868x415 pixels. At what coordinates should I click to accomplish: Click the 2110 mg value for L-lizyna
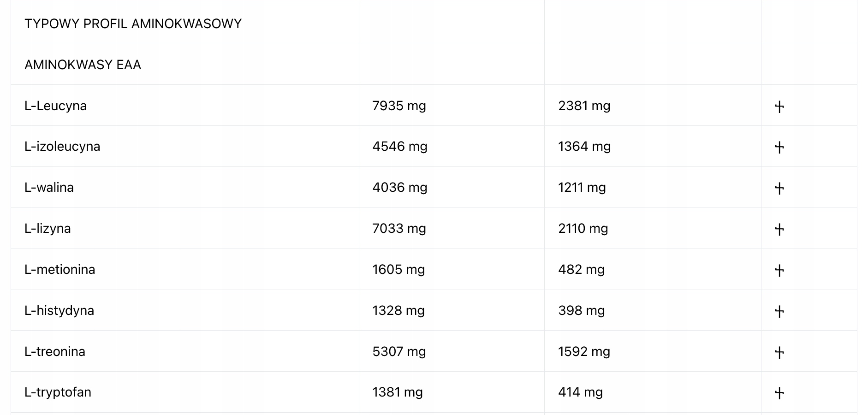pyautogui.click(x=583, y=229)
